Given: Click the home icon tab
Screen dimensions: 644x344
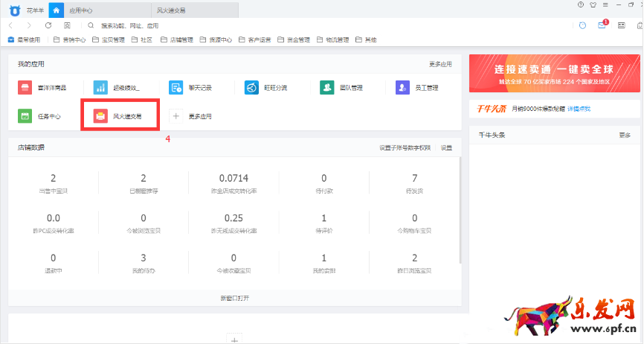Looking at the screenshot, I should [x=55, y=11].
